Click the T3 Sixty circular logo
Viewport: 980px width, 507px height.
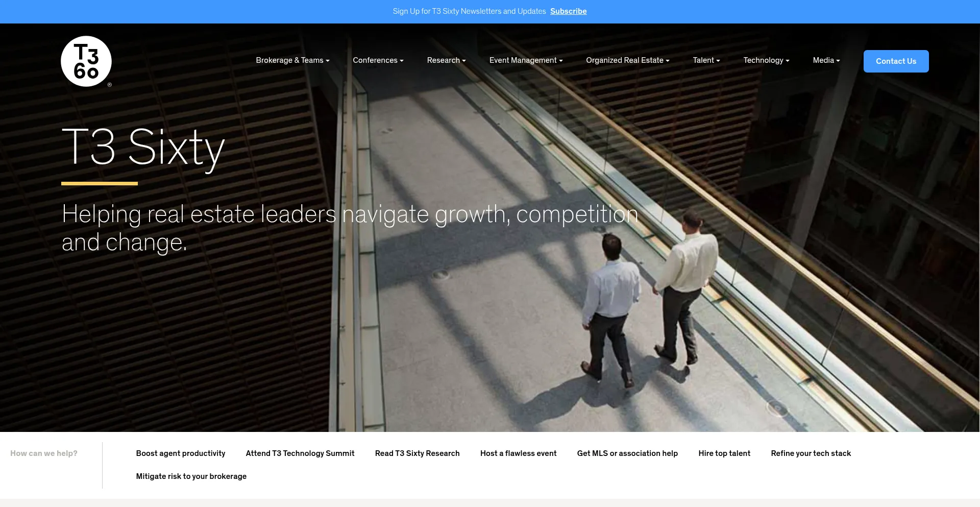pyautogui.click(x=86, y=61)
